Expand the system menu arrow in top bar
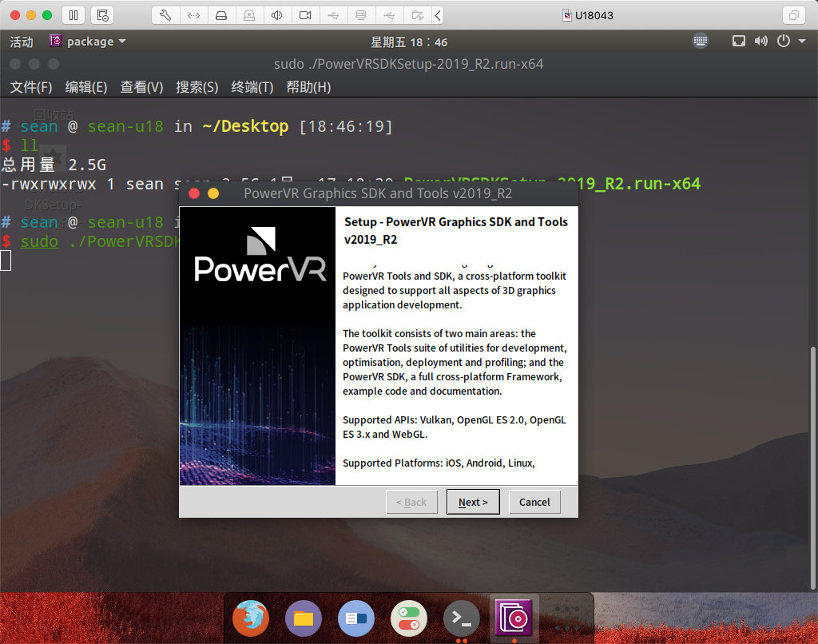The width and height of the screenshot is (818, 644). (802, 41)
